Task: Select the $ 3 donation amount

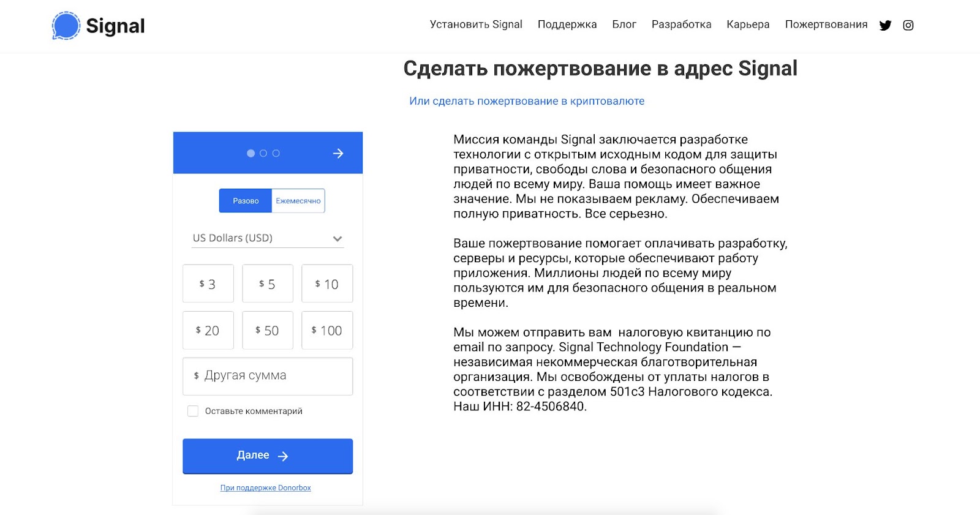Action: [x=208, y=284]
